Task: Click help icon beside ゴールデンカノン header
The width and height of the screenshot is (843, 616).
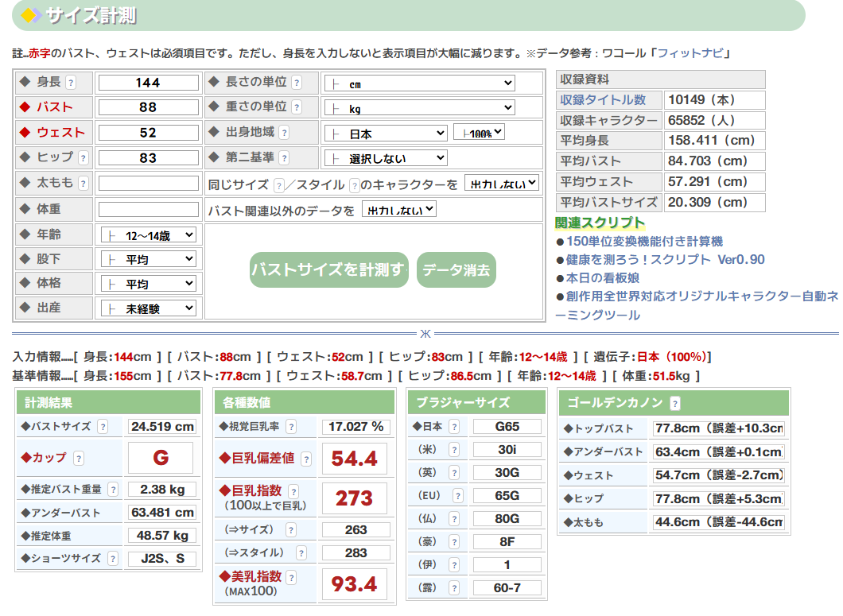Action: tap(675, 403)
